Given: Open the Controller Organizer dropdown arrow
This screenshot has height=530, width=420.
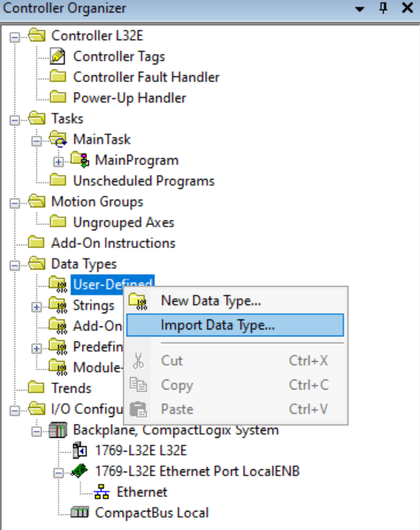Looking at the screenshot, I should click(x=360, y=8).
